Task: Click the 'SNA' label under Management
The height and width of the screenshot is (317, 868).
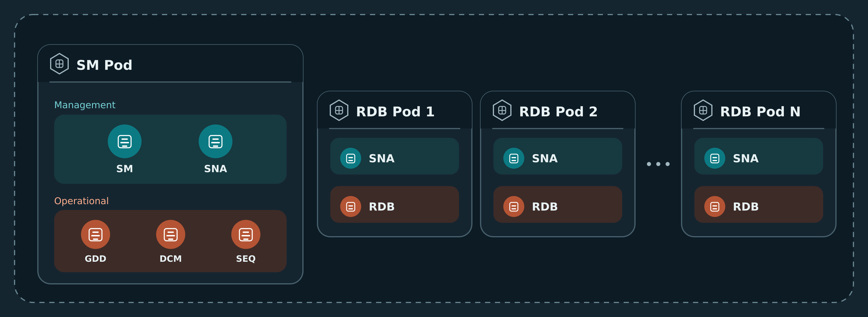Action: (x=216, y=169)
